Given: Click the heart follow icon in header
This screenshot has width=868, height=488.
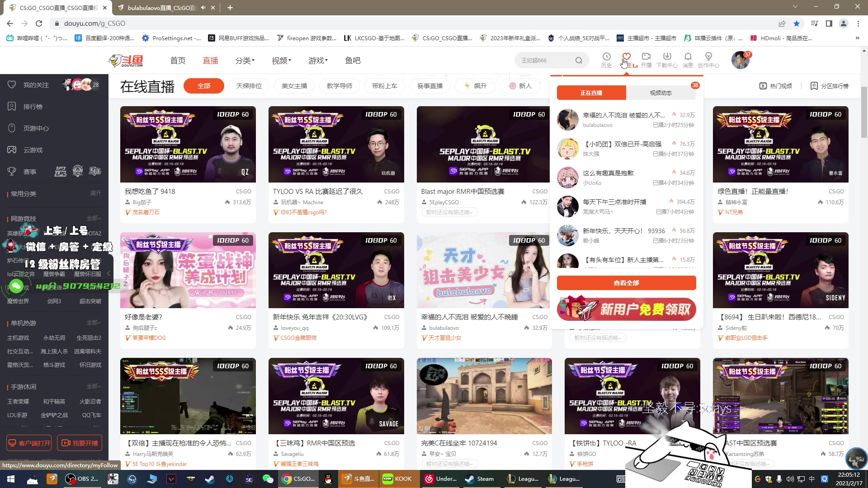Looking at the screenshot, I should tap(626, 56).
